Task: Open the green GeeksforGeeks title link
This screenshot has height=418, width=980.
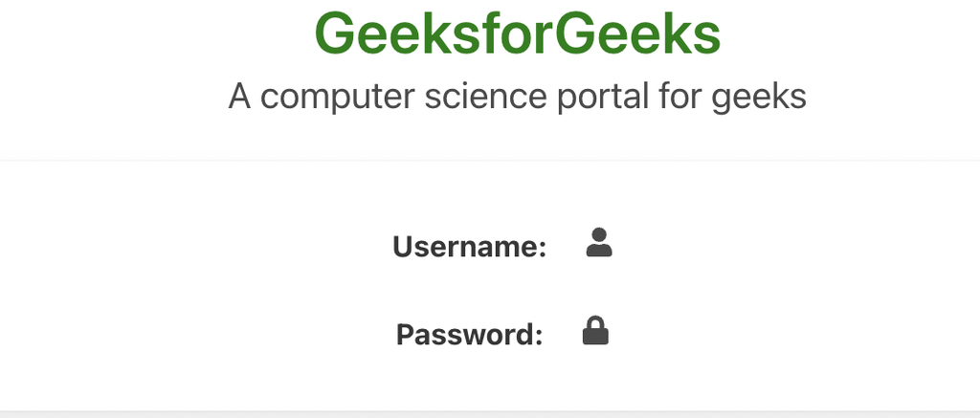Action: [517, 34]
